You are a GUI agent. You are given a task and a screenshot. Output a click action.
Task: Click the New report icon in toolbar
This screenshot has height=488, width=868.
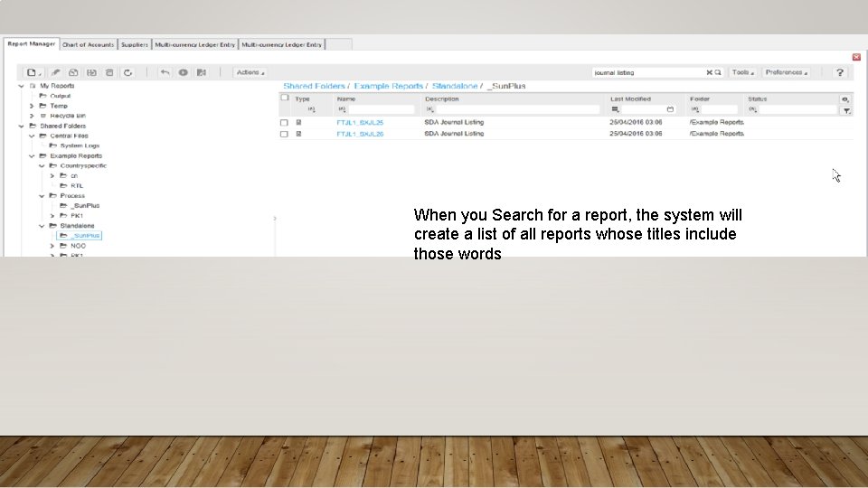[33, 72]
